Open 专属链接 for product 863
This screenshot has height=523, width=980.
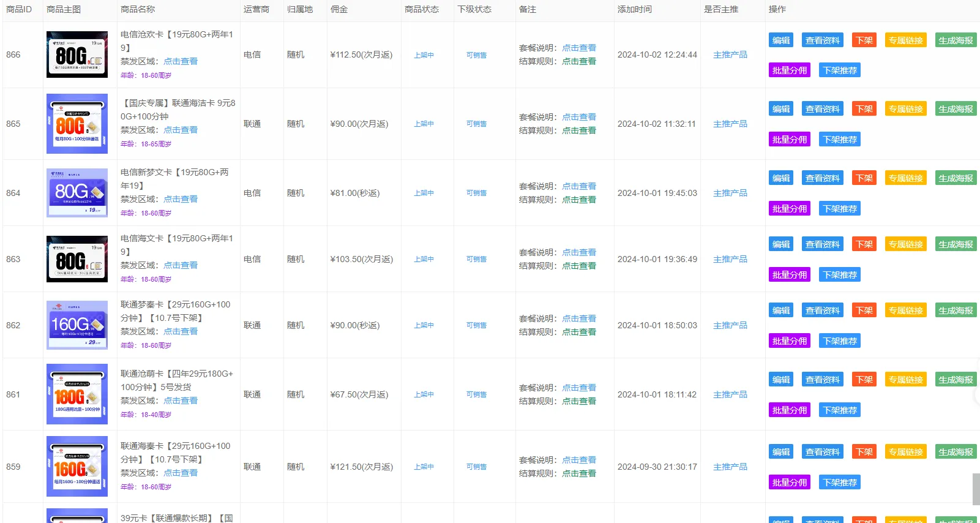click(x=906, y=244)
